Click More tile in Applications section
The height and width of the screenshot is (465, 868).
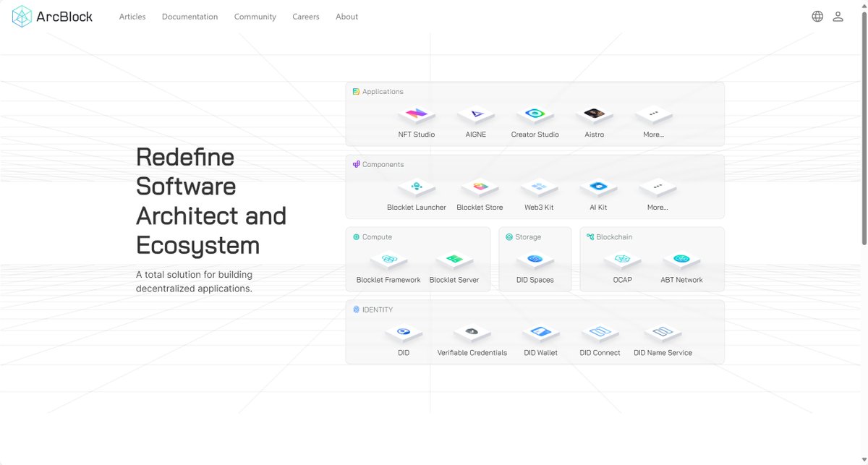click(654, 121)
